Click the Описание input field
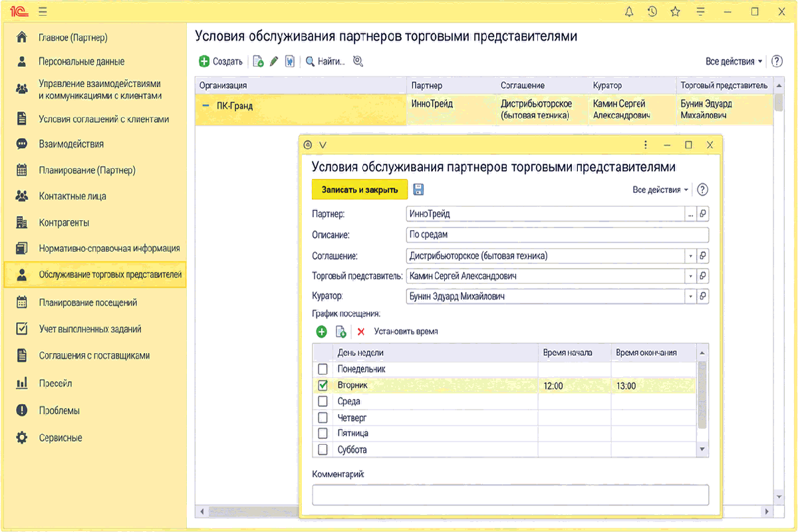 point(557,235)
